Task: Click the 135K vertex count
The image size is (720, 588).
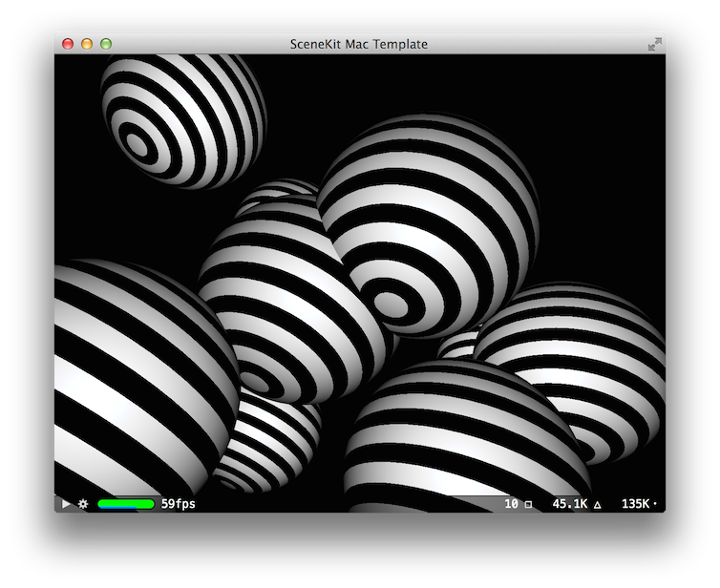Action: 636,504
